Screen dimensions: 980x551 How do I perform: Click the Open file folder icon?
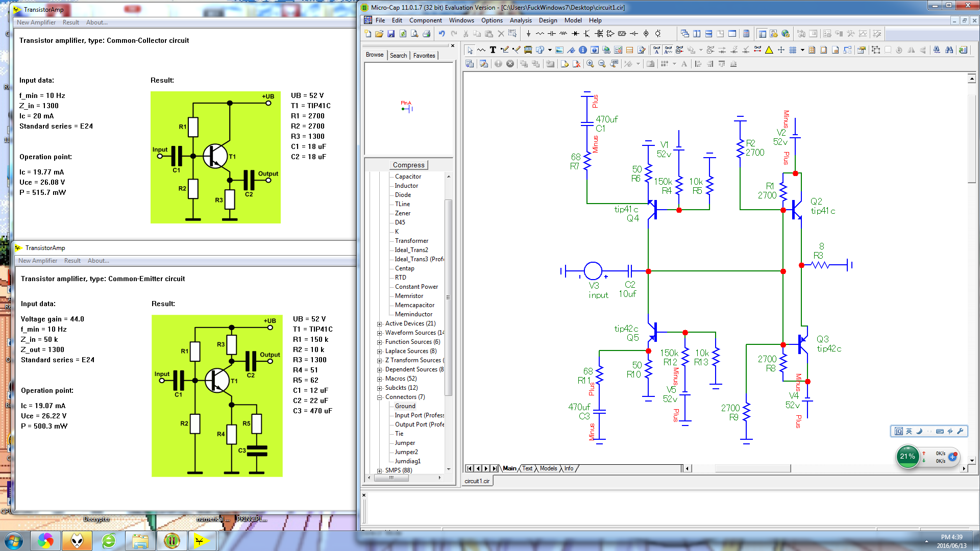(379, 34)
